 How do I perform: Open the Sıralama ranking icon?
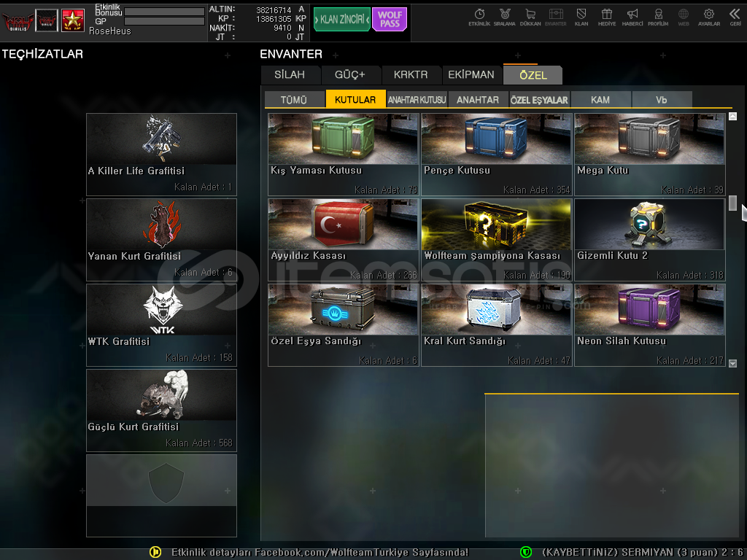click(505, 17)
